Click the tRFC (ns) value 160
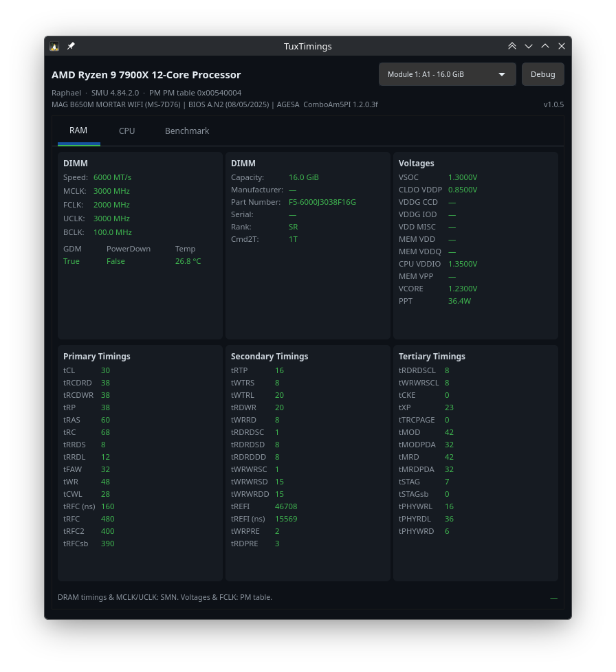This screenshot has width=616, height=672. [x=108, y=506]
